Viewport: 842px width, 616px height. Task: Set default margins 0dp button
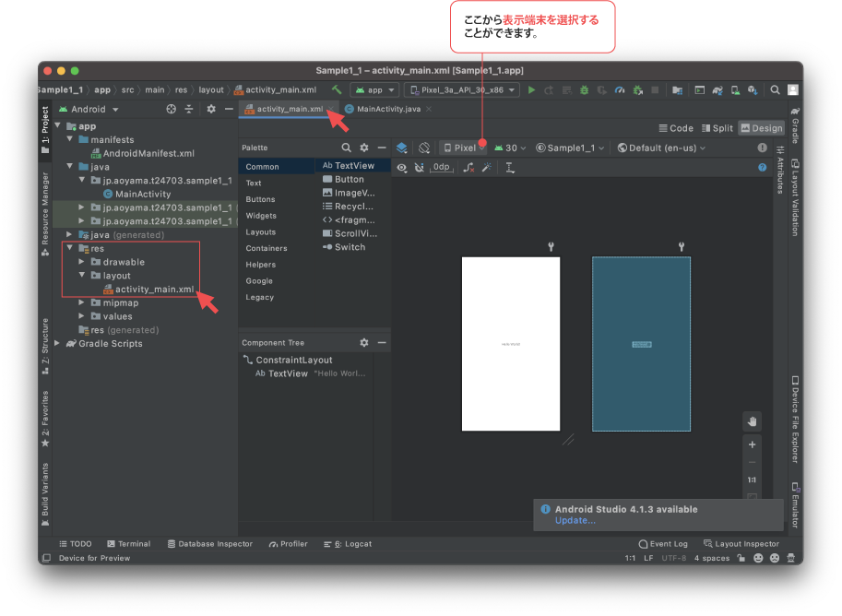click(442, 168)
